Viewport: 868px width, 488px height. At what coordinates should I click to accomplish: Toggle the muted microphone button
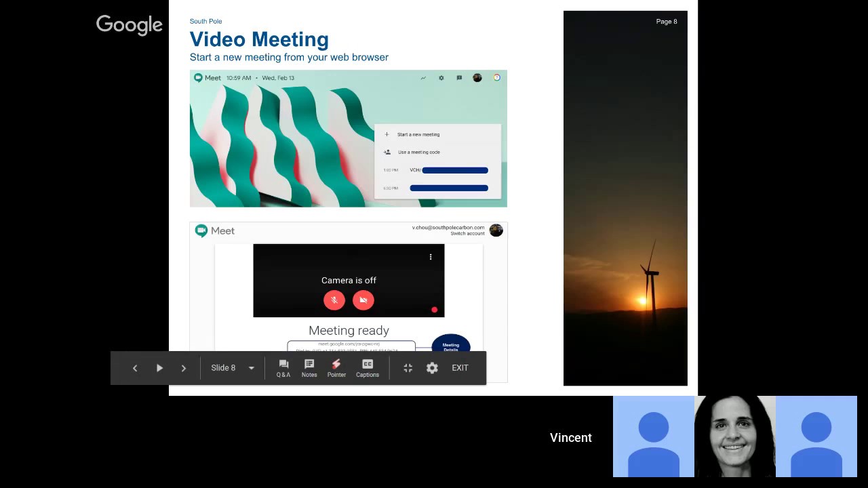point(334,300)
